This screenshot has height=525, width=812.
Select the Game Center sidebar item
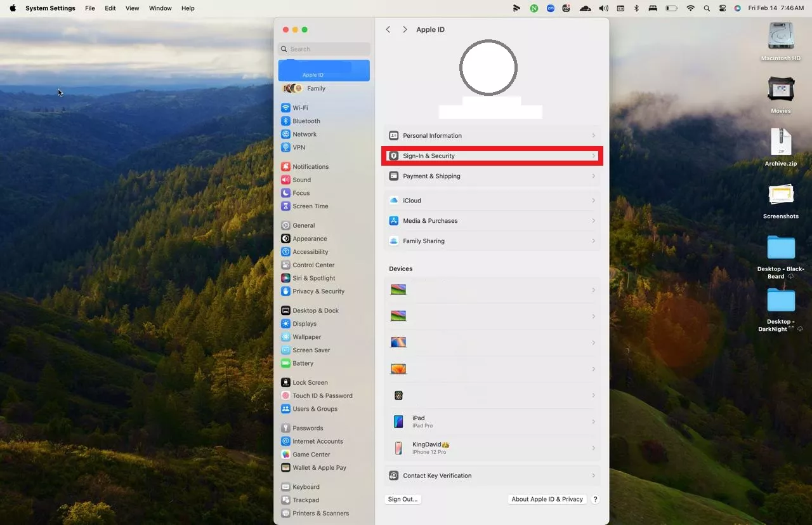(311, 455)
